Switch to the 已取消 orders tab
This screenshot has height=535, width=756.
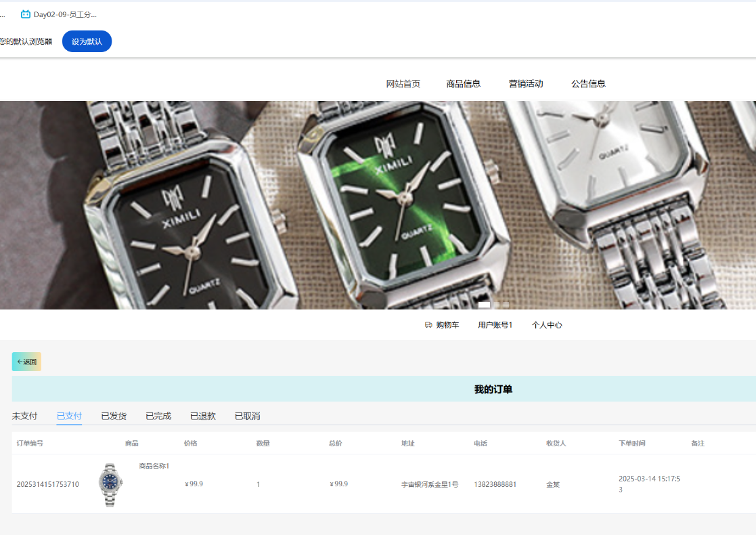pyautogui.click(x=247, y=416)
